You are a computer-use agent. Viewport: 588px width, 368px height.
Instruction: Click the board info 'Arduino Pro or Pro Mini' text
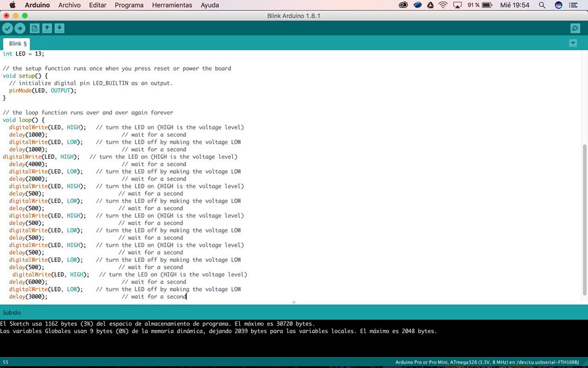(487, 362)
